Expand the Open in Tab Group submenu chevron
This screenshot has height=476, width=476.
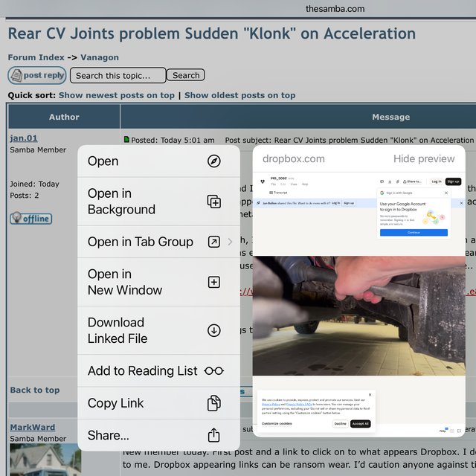230,242
